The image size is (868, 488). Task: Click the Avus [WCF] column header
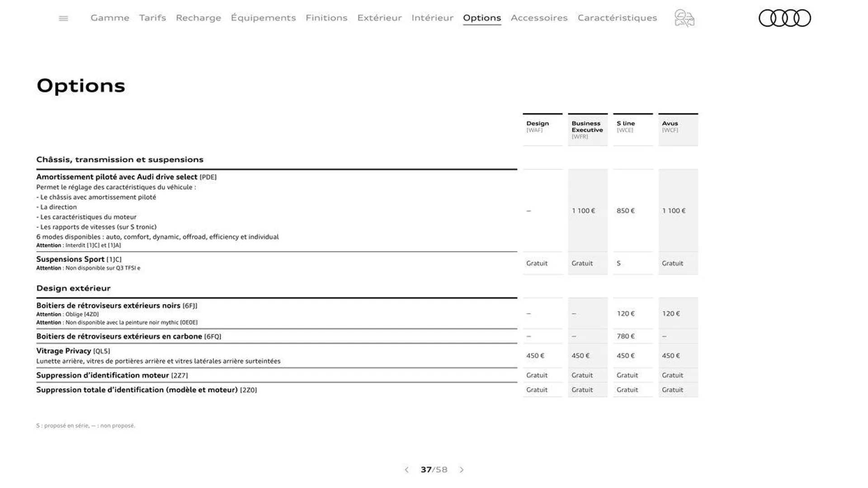678,129
